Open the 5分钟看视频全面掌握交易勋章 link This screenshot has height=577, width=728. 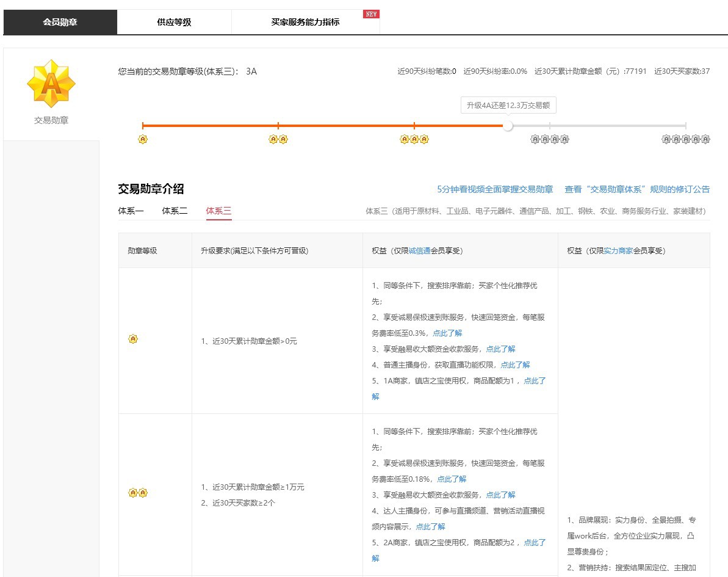[495, 189]
